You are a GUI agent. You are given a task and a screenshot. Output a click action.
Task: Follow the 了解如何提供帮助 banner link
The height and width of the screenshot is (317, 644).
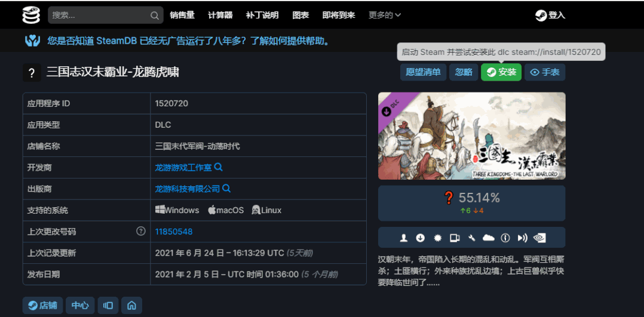[290, 41]
